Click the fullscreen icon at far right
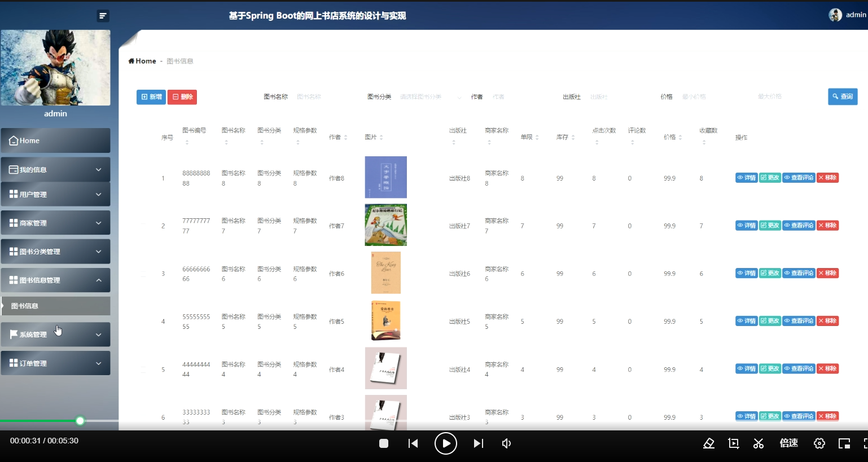The height and width of the screenshot is (462, 868). click(x=865, y=443)
